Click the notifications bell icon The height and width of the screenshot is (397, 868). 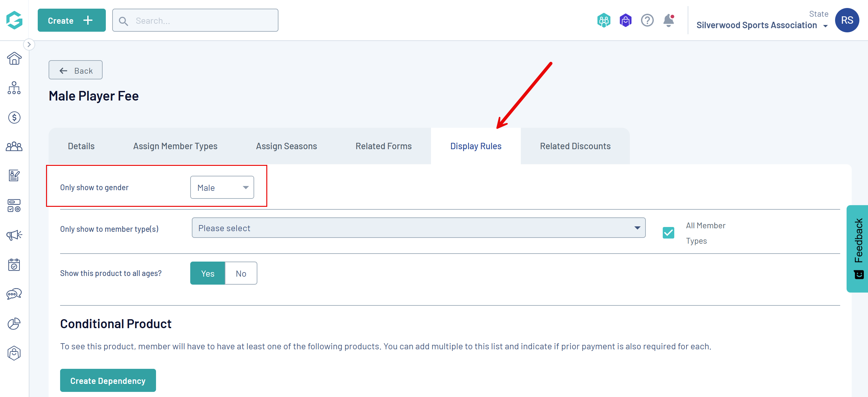(x=669, y=20)
